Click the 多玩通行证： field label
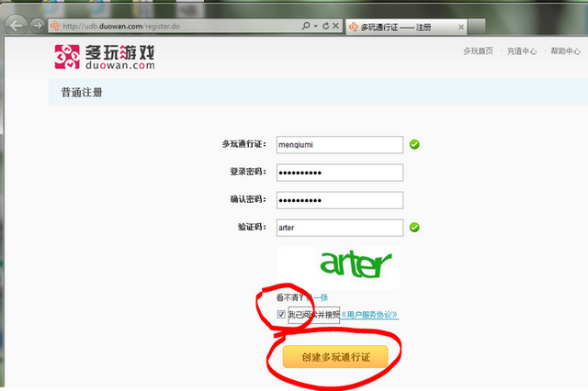 (243, 144)
